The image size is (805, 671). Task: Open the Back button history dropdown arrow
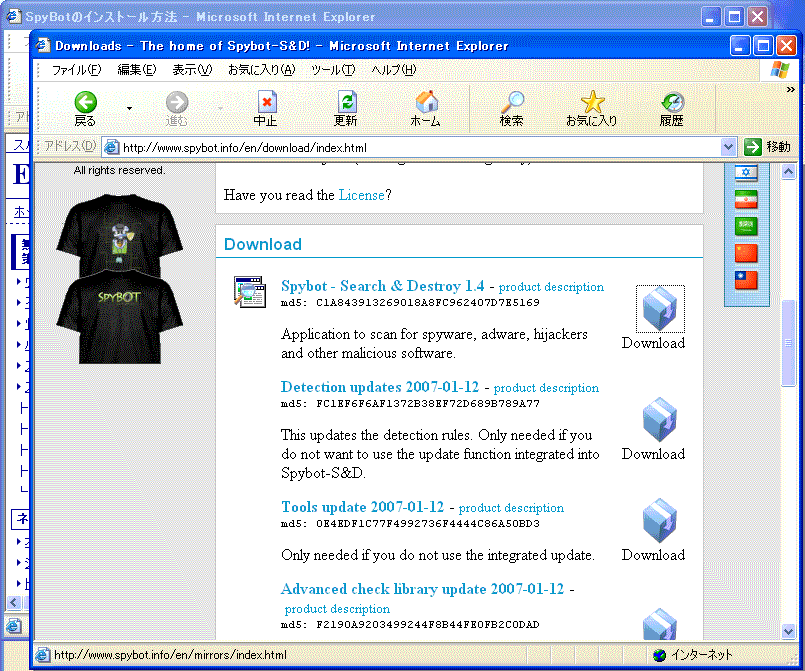click(x=129, y=108)
